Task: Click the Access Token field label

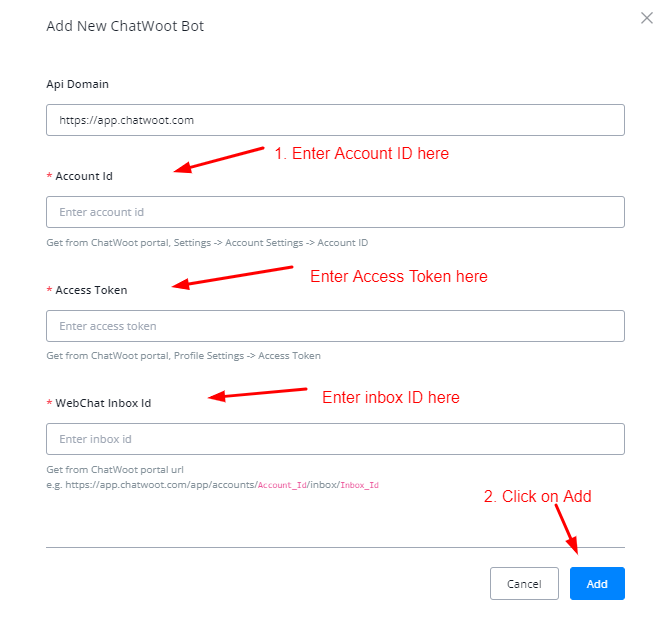Action: (x=91, y=290)
